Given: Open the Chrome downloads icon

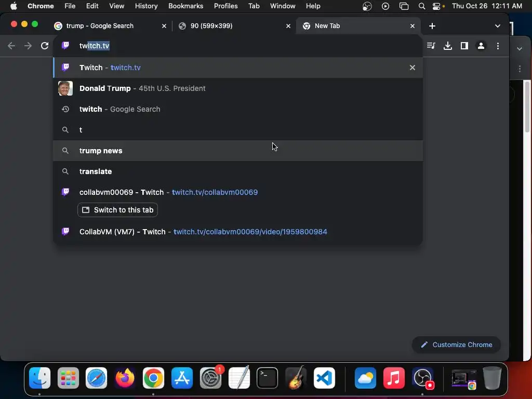Looking at the screenshot, I should pos(447,46).
